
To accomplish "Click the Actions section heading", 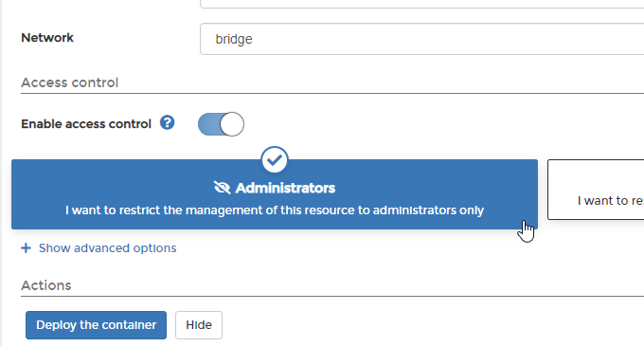I will point(46,285).
